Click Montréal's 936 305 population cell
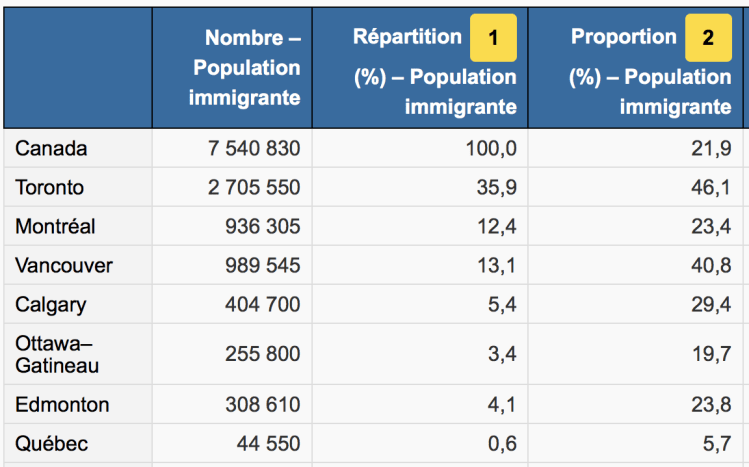This screenshot has height=467, width=749. tap(263, 226)
